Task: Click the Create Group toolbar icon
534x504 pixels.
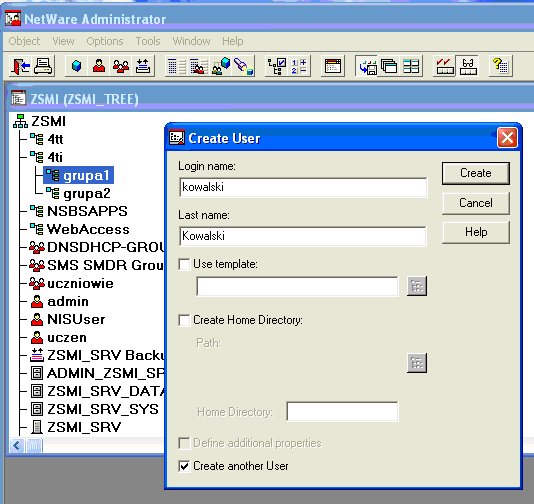Action: click(121, 66)
